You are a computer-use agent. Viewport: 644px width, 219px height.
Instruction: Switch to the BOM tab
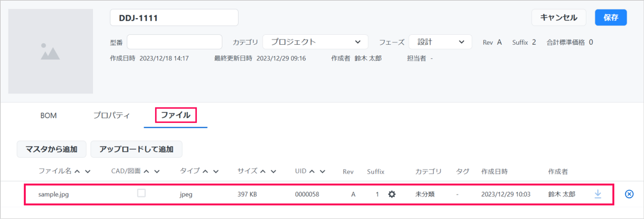(48, 115)
